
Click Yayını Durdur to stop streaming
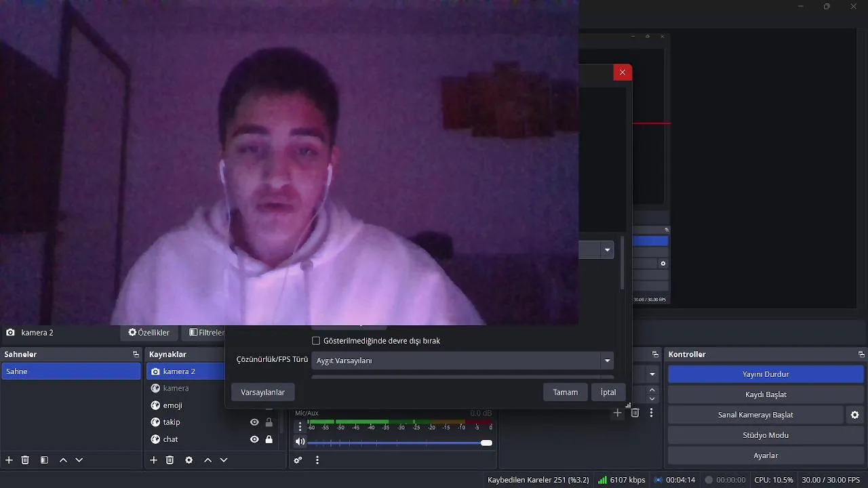[766, 374]
